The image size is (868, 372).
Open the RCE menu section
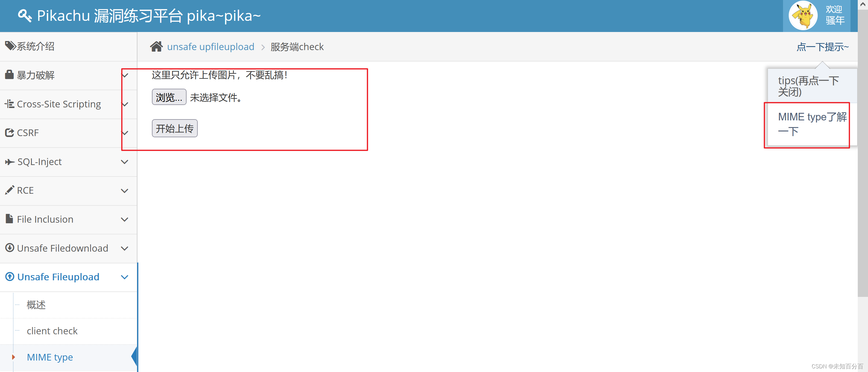coord(68,191)
